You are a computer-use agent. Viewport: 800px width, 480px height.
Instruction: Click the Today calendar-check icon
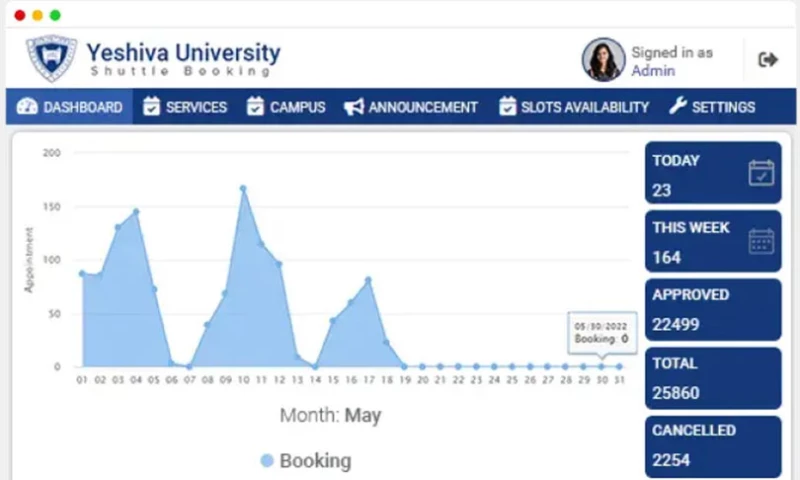[x=761, y=172]
